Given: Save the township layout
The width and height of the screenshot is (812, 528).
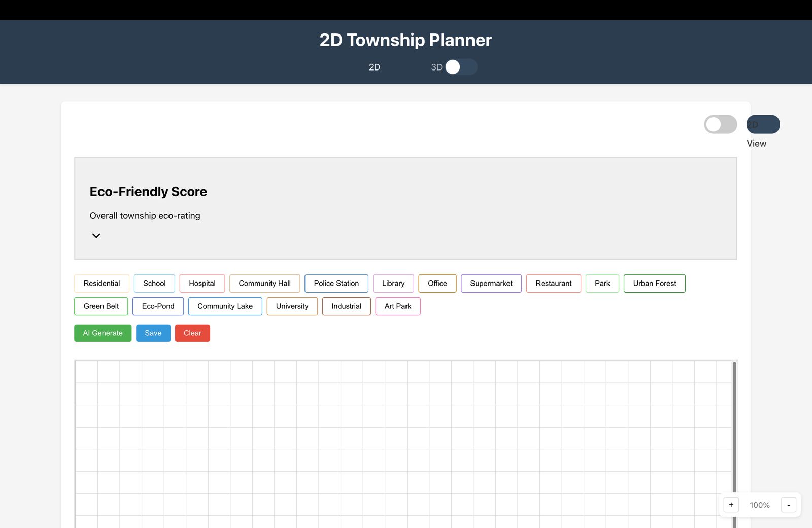Looking at the screenshot, I should 153,333.
